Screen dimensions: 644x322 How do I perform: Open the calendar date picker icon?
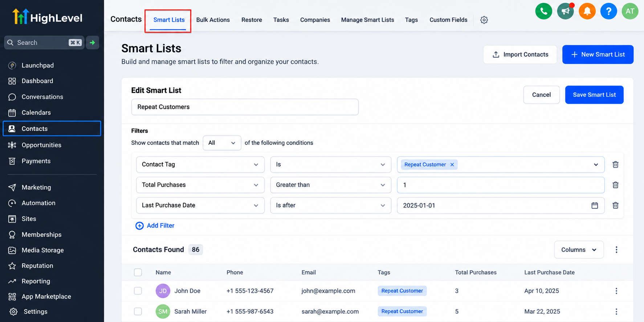(595, 205)
